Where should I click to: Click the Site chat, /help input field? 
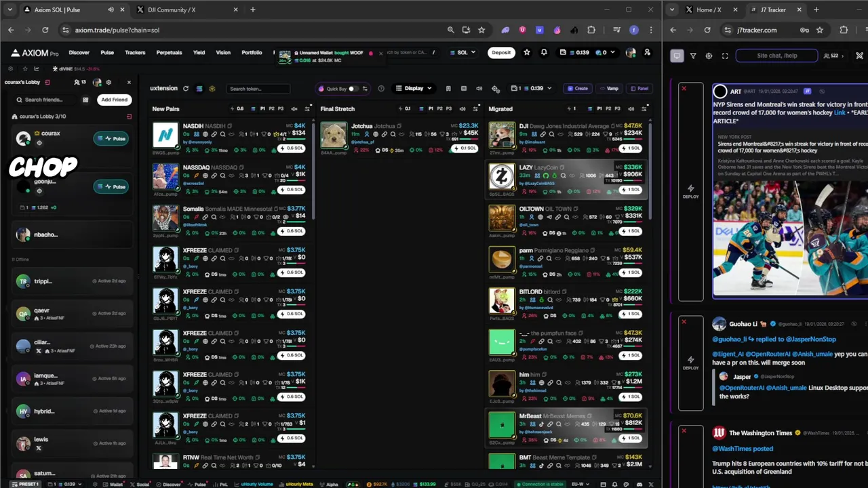pyautogui.click(x=776, y=56)
